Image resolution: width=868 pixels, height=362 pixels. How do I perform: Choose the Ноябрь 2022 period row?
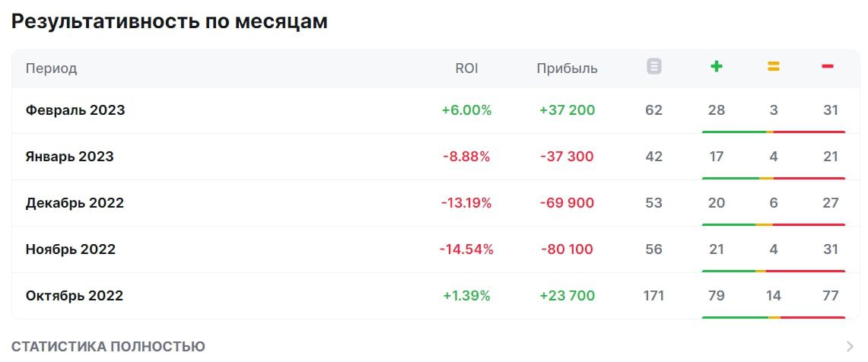pos(436,249)
